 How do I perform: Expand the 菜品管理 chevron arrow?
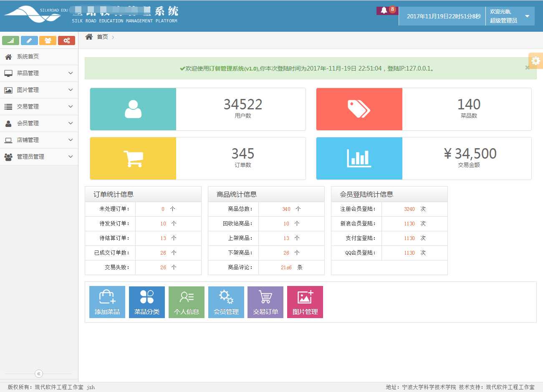pos(71,73)
